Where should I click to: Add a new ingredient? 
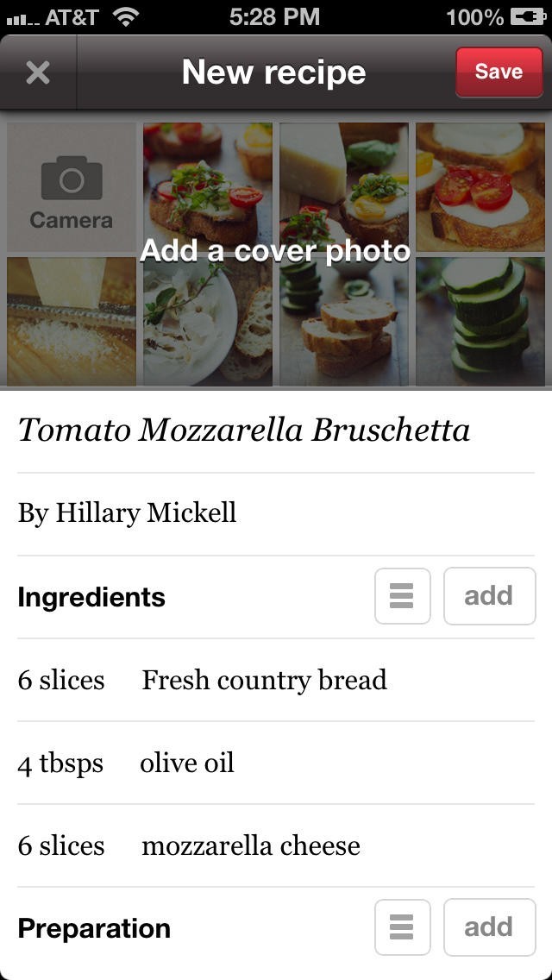[489, 596]
